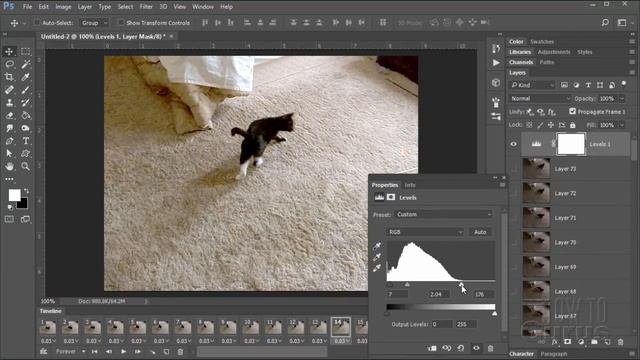The height and width of the screenshot is (360, 640).
Task: Go to first frame in Timeline
Action: 95,351
